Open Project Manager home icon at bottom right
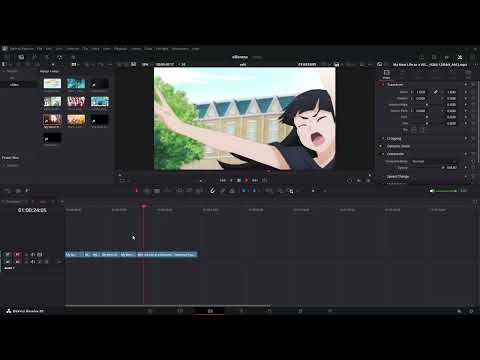The width and height of the screenshot is (480, 360). [x=459, y=311]
